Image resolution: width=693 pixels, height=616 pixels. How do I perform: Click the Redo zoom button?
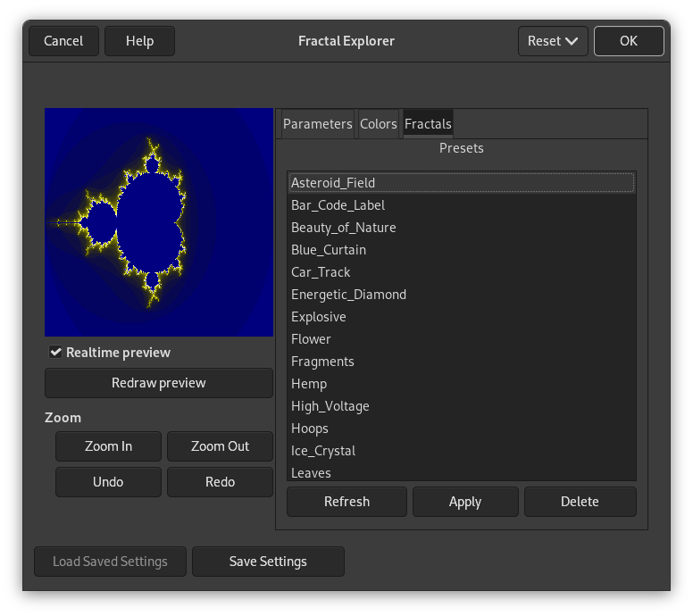[220, 482]
